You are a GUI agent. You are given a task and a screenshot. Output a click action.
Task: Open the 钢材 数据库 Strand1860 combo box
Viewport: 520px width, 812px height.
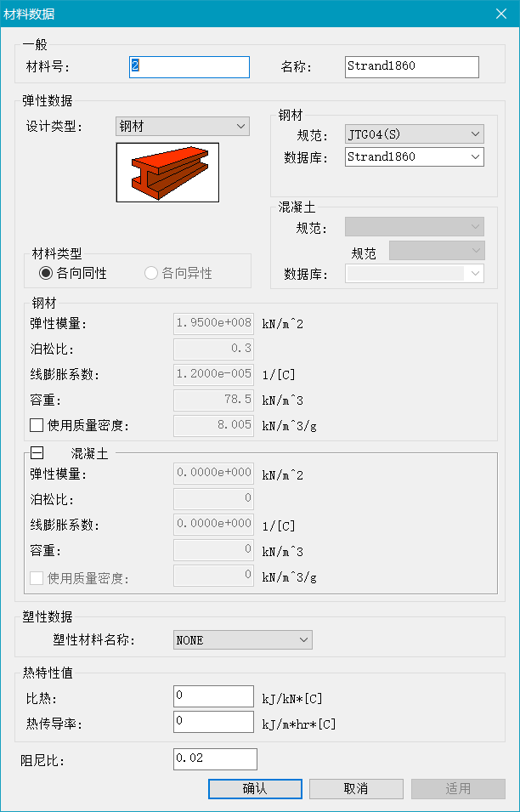(414, 156)
